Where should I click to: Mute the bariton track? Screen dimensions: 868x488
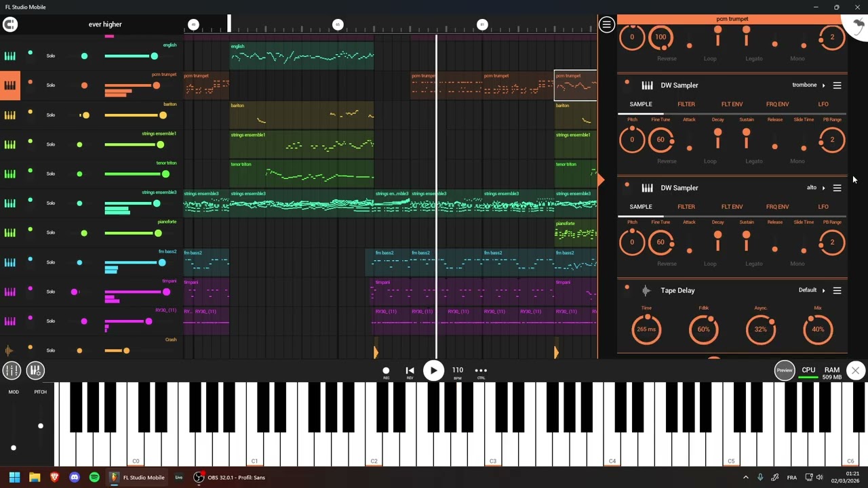pos(30,111)
